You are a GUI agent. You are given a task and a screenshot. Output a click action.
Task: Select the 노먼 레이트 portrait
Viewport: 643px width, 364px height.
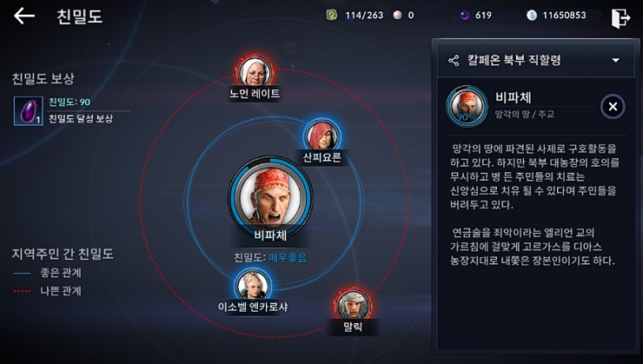(255, 73)
